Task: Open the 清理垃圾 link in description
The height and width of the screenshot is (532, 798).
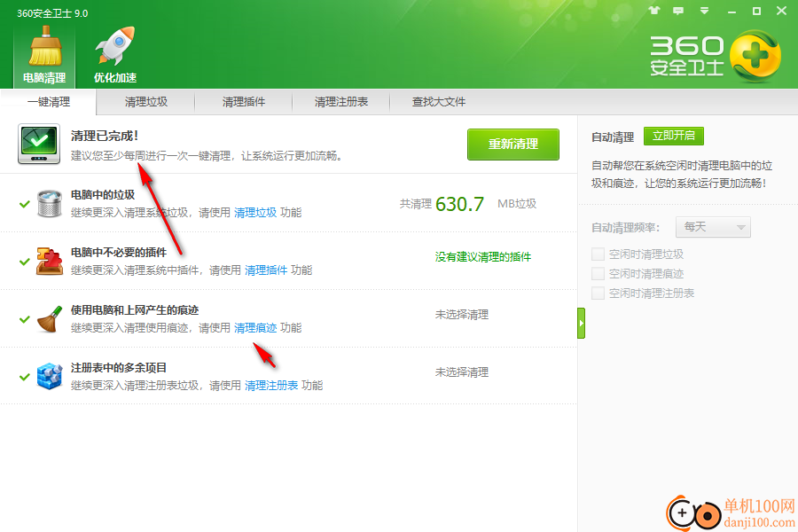Action: (x=255, y=212)
